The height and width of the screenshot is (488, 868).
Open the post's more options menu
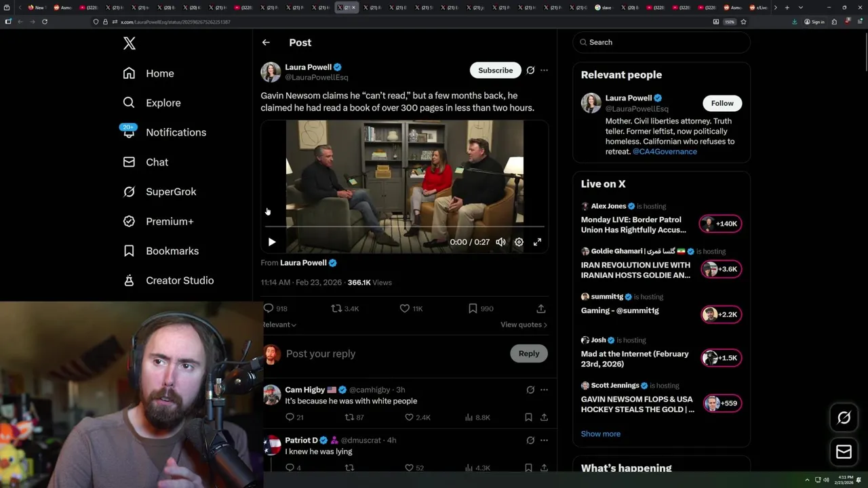point(544,70)
